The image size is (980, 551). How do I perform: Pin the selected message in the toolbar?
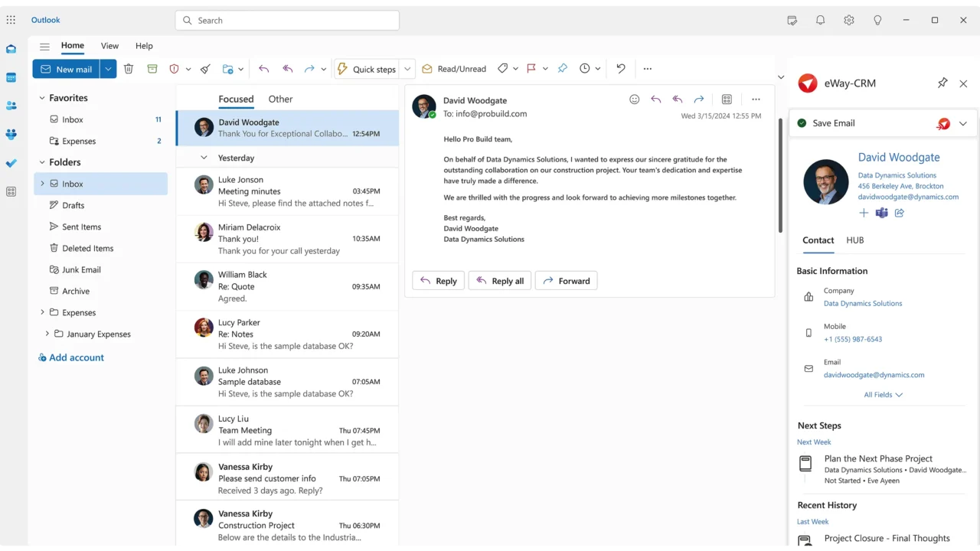pos(562,69)
